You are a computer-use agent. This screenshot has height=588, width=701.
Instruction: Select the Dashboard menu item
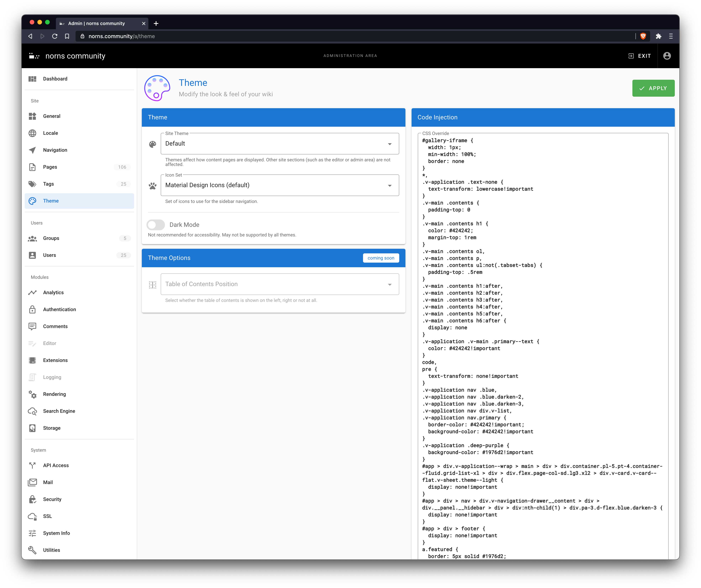[79, 79]
